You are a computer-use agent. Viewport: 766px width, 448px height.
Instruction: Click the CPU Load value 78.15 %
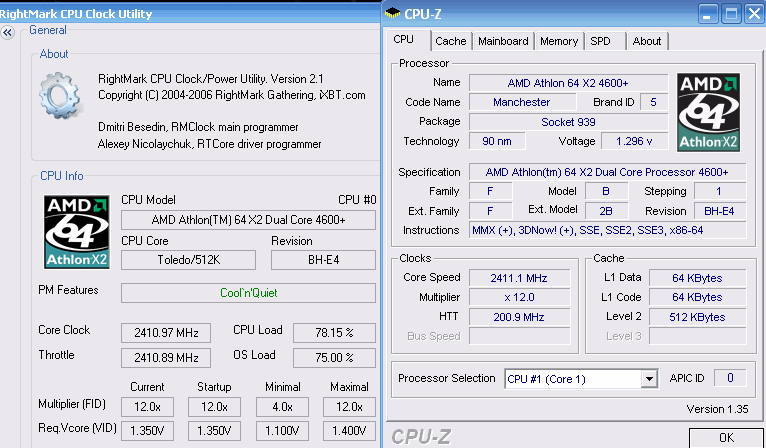334,333
